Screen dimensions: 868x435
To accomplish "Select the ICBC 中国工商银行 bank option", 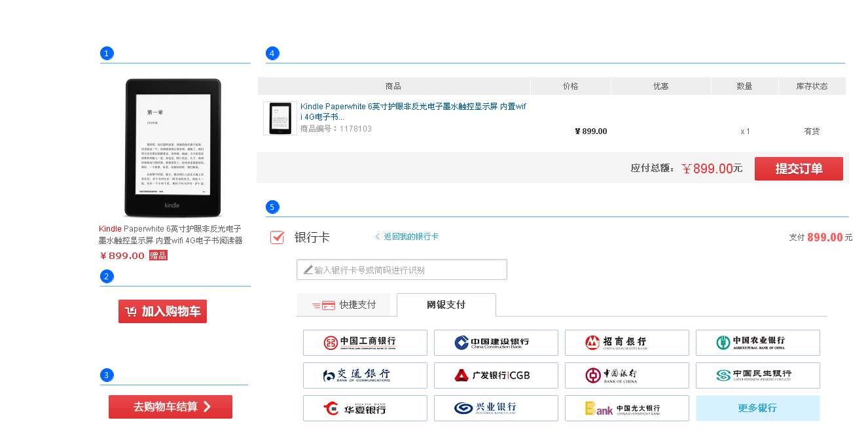I will coord(365,342).
